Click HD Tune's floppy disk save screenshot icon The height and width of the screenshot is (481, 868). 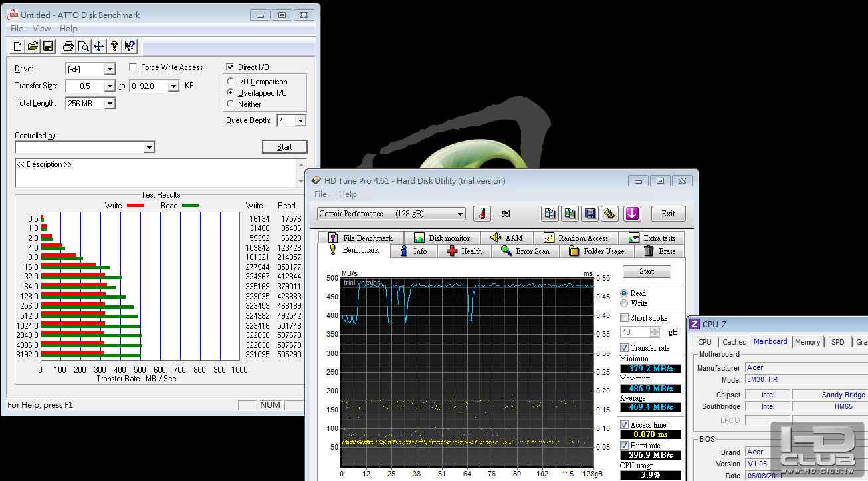click(x=590, y=214)
